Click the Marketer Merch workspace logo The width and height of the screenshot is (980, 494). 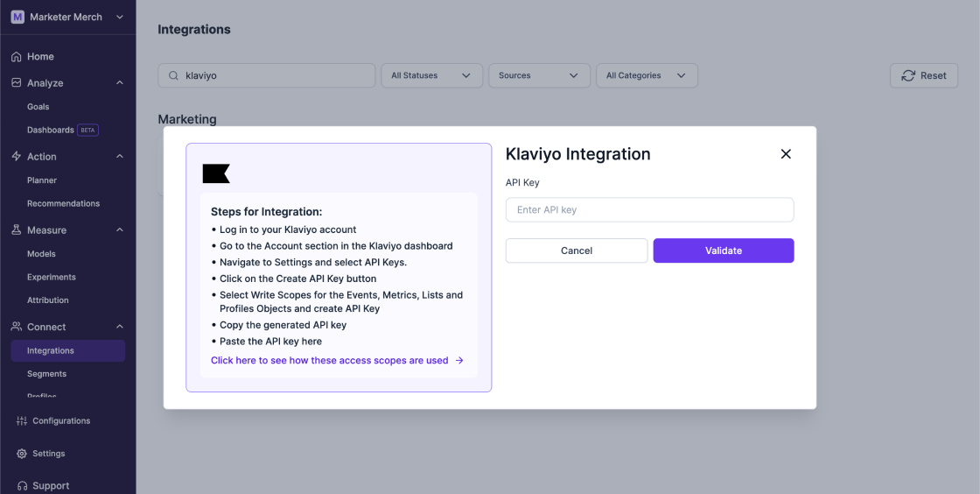point(17,17)
